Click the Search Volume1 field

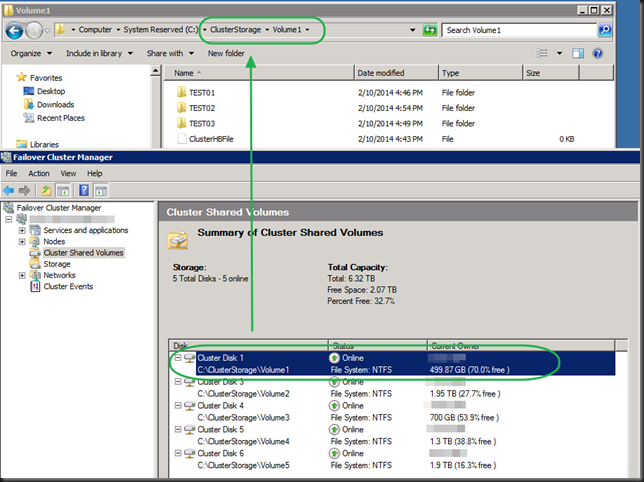click(519, 30)
